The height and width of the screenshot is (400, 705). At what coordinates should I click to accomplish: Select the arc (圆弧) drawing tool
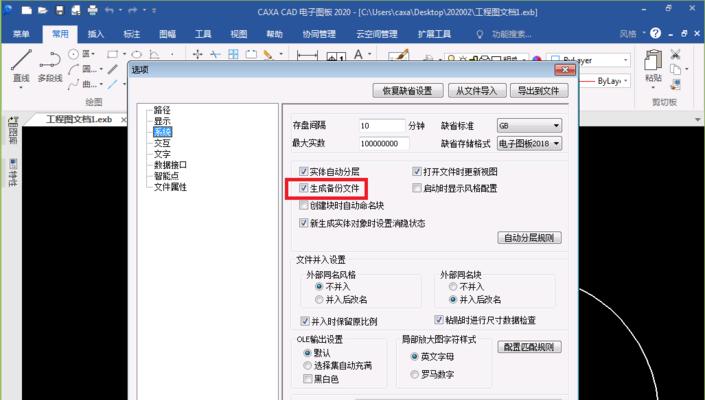pyautogui.click(x=73, y=69)
